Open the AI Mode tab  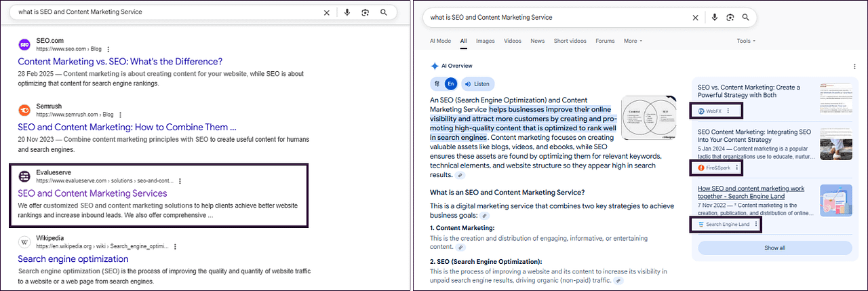point(440,41)
